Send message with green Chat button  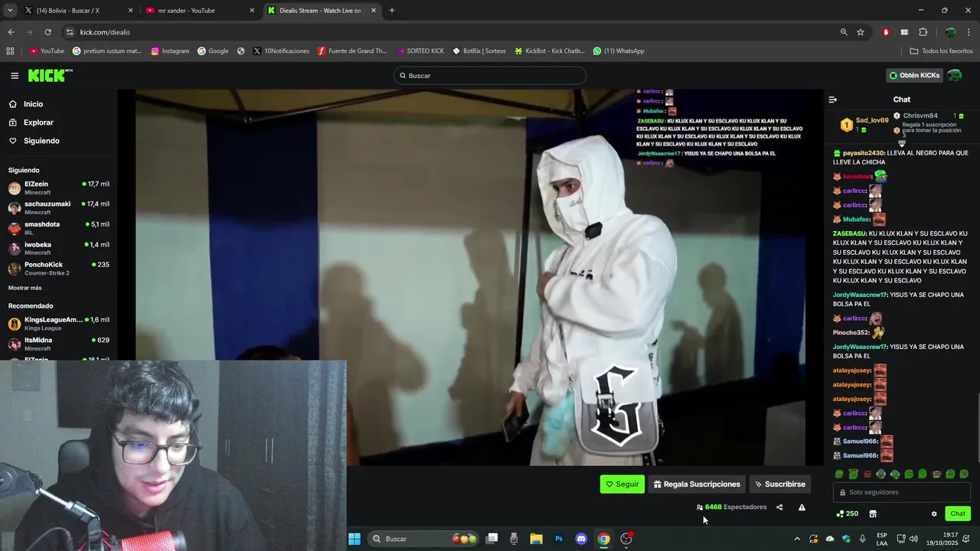point(958,514)
